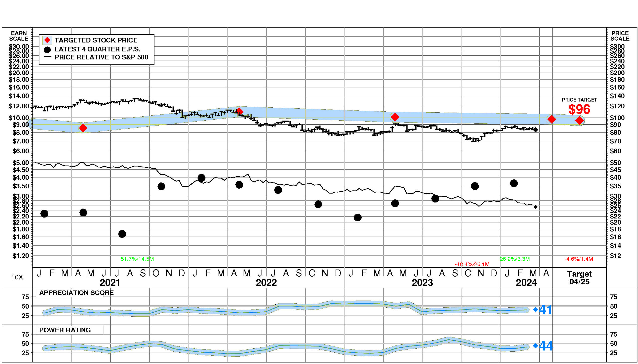
Task: Click the blue diamond beside Power Rating 44
Action: [535, 346]
